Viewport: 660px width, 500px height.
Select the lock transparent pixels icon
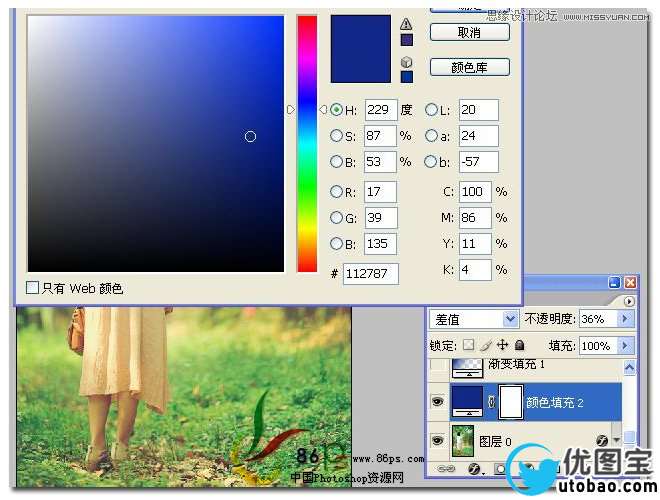[x=468, y=345]
